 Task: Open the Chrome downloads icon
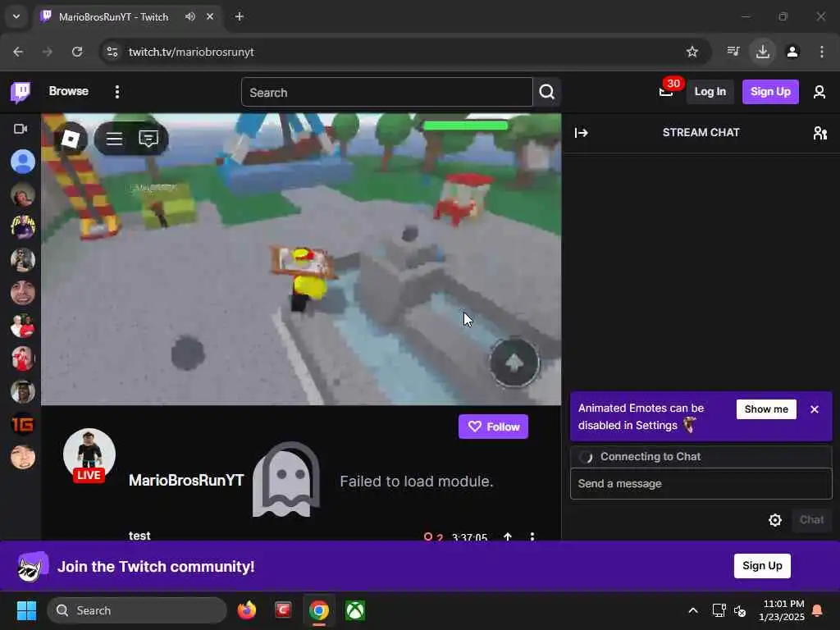pos(762,52)
